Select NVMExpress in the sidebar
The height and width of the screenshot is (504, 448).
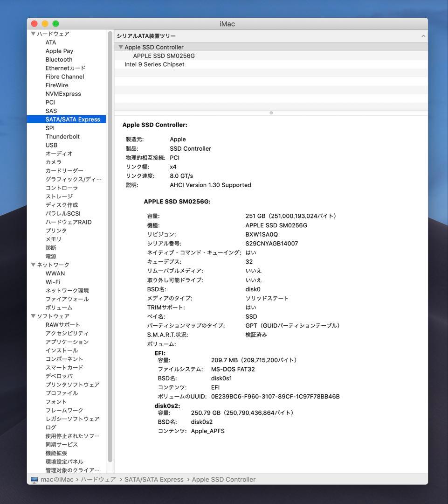coord(63,93)
